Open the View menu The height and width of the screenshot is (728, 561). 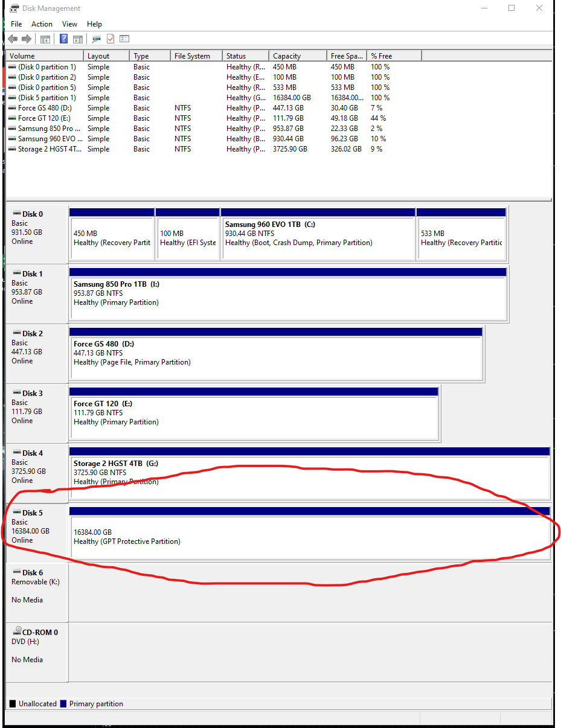tap(69, 24)
